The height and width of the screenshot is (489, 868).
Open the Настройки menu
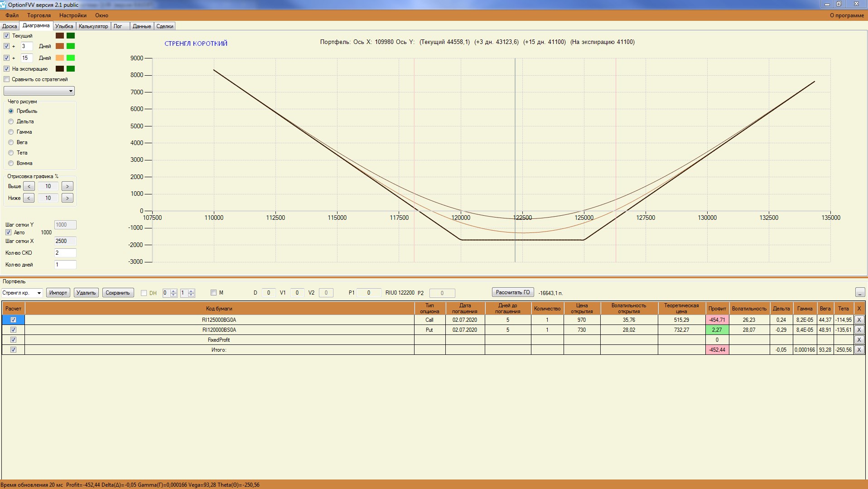[73, 15]
